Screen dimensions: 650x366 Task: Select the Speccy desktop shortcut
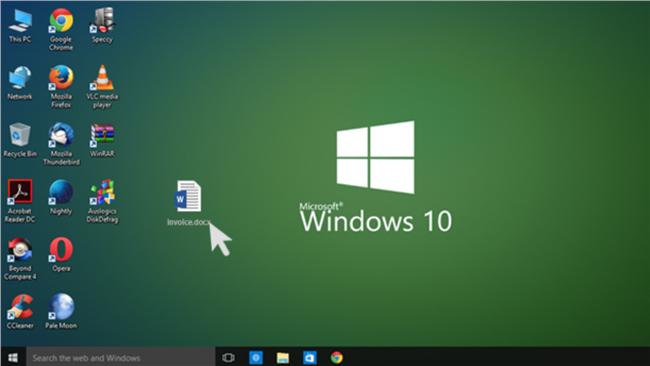click(102, 25)
